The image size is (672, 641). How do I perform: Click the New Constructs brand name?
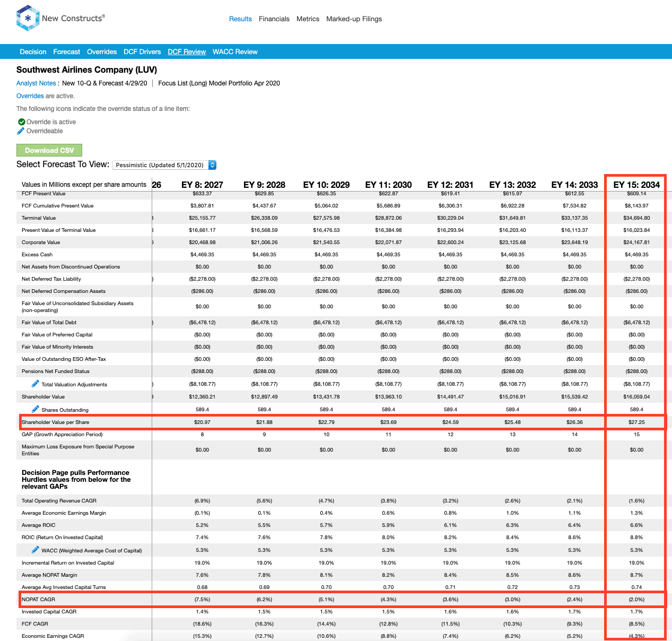pos(73,18)
